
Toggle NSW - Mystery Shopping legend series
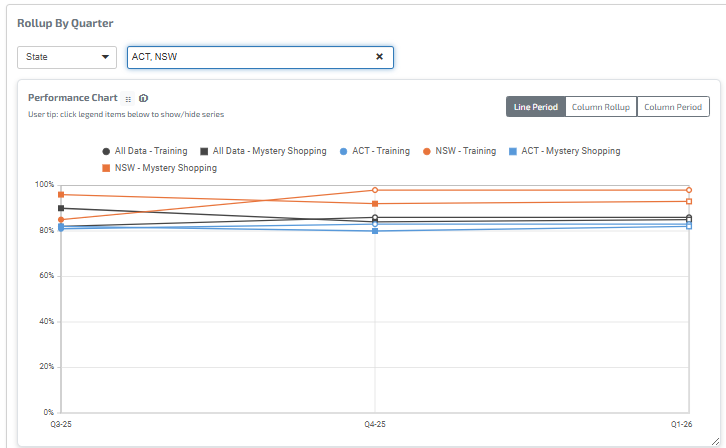pyautogui.click(x=159, y=168)
